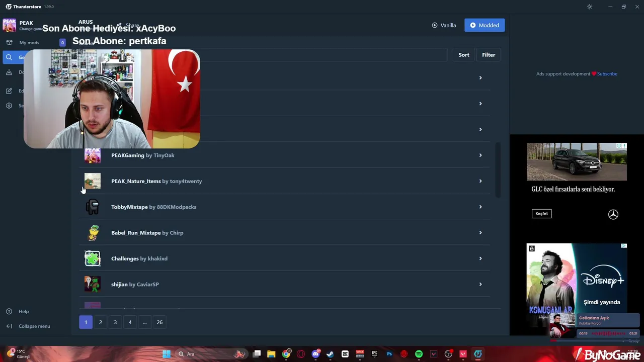Click Keşfet button in Mercedes ad

(541, 214)
